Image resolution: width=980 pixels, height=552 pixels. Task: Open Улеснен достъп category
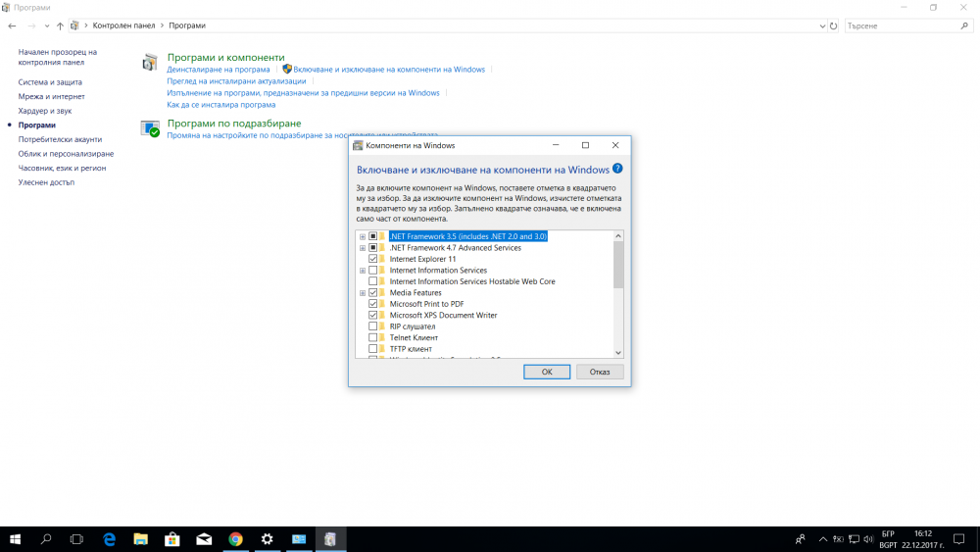click(46, 182)
